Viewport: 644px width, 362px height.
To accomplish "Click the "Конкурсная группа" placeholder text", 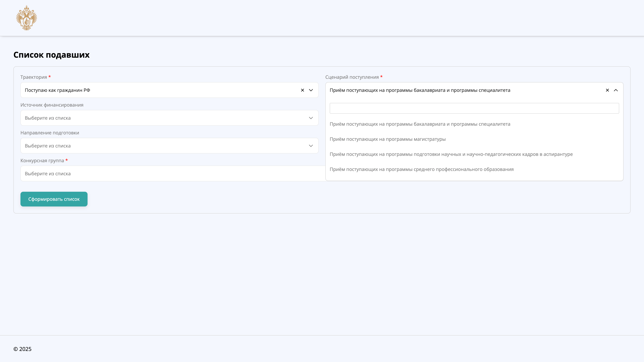I will [x=47, y=173].
